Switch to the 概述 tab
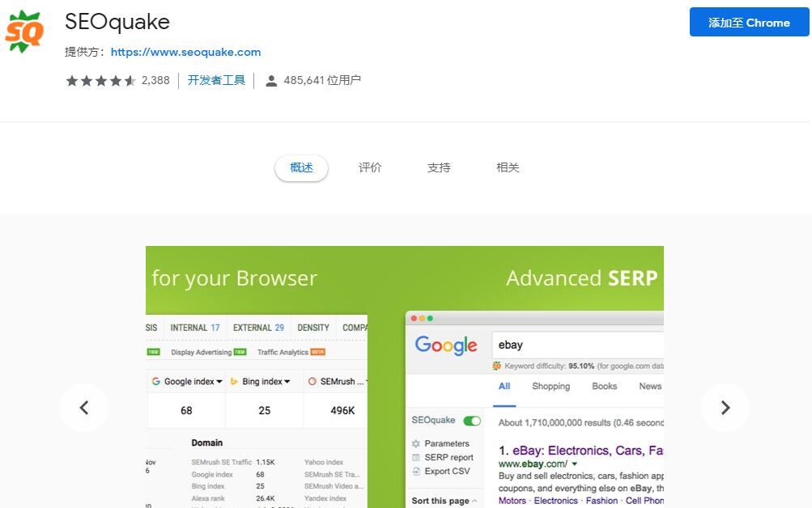The height and width of the screenshot is (508, 812). pos(301,167)
